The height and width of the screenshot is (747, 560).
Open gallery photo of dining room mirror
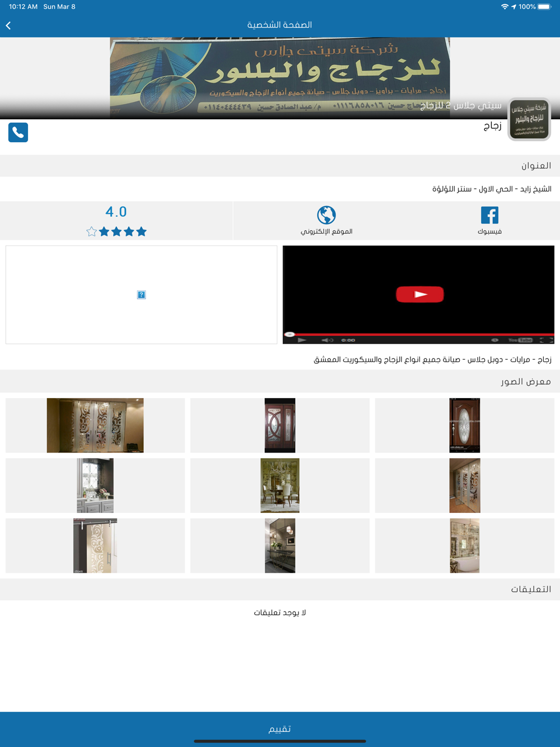click(280, 485)
